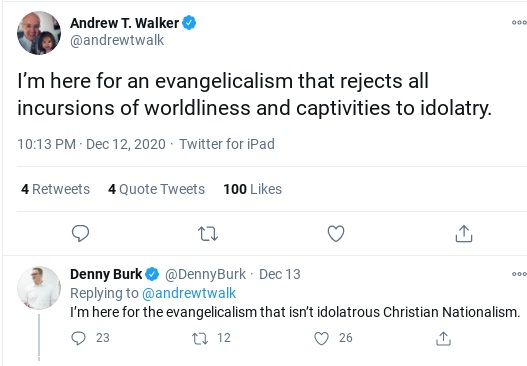Reply to Denny Burk's comment
Screen dimensions: 527x366
(x=78, y=338)
